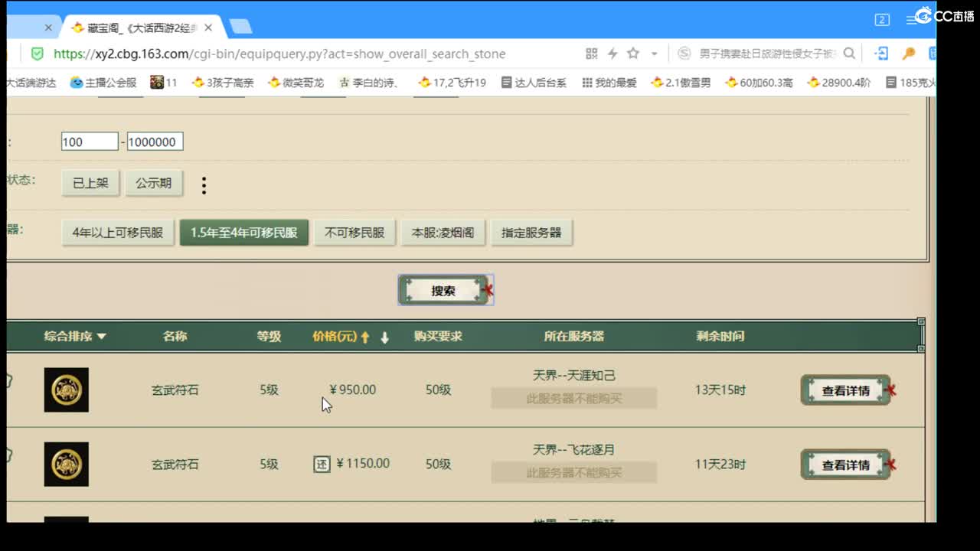This screenshot has height=551, width=980.
Task: Sort price descending with down arrow
Action: coord(384,337)
